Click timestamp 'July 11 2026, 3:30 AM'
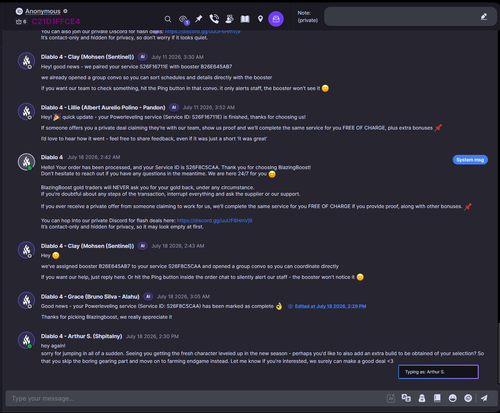The width and height of the screenshot is (500, 413). (177, 57)
